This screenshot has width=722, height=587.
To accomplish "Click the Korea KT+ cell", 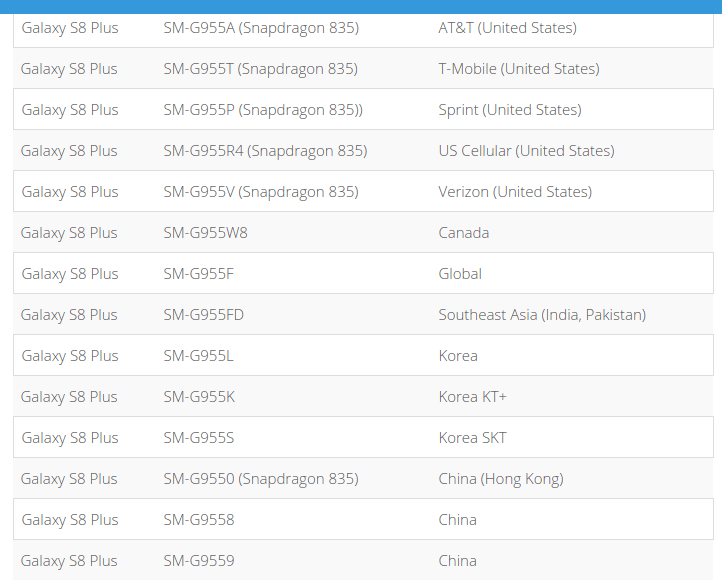I will (x=472, y=397).
